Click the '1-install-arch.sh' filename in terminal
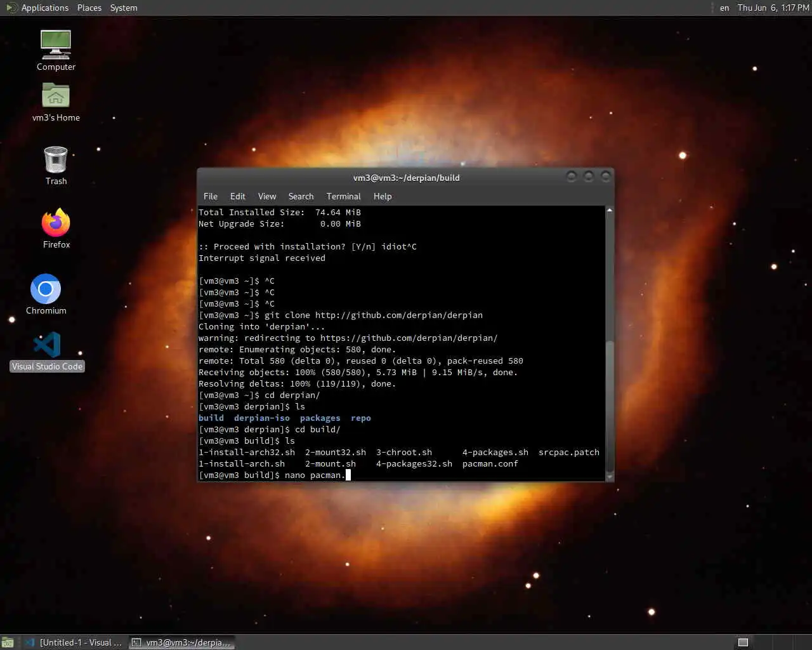 click(x=242, y=464)
